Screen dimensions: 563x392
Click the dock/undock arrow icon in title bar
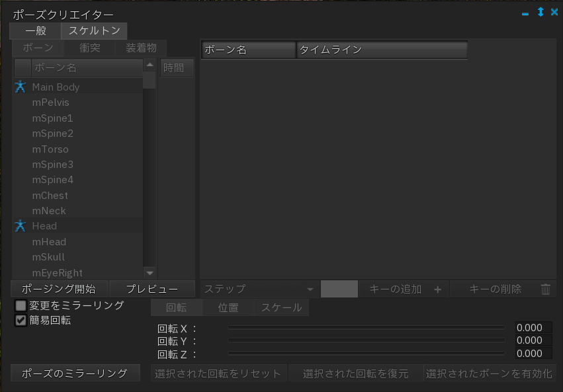coord(541,12)
